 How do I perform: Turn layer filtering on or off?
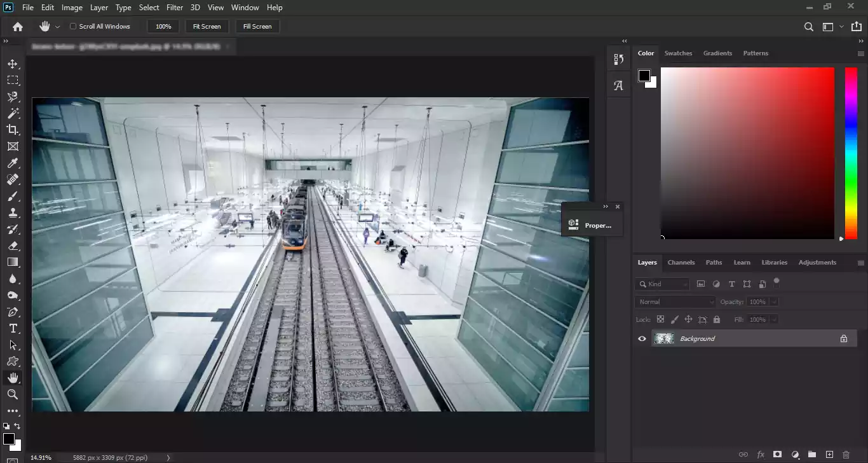pyautogui.click(x=776, y=281)
